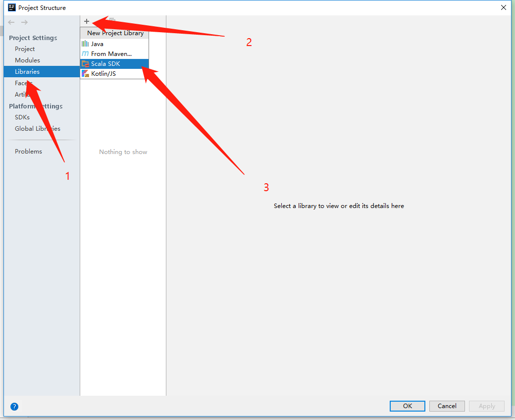
Task: Click the Maven 'm' icon
Action: [x=85, y=53]
